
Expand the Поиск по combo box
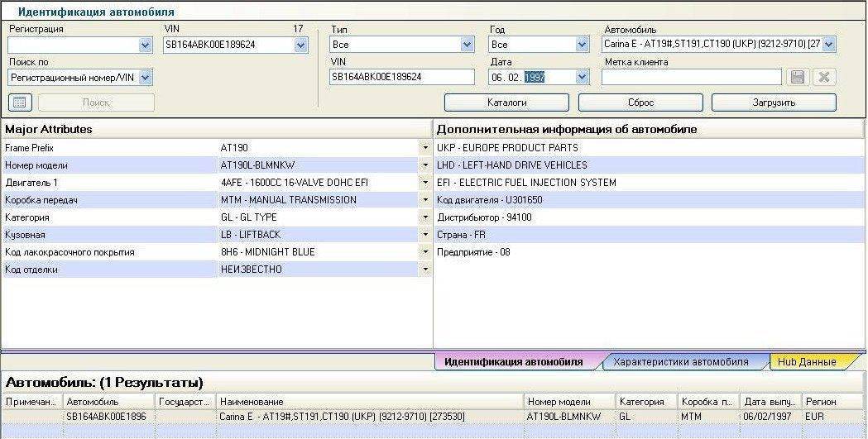coord(146,77)
